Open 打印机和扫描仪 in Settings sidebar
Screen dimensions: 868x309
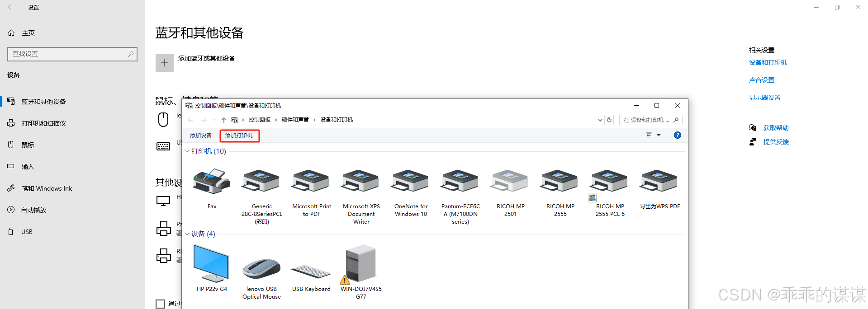pos(72,123)
